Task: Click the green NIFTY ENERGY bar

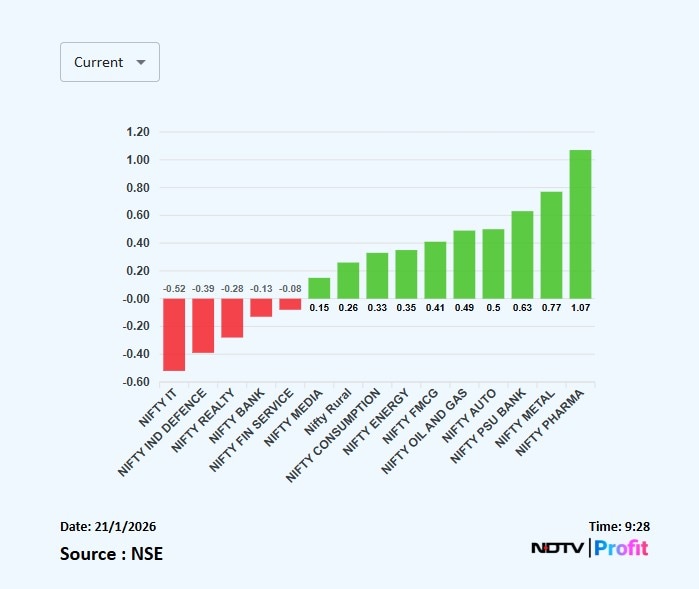Action: pos(406,274)
